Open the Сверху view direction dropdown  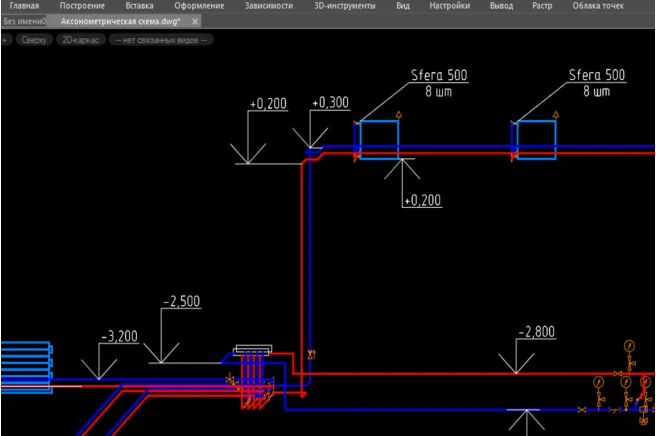coord(34,40)
